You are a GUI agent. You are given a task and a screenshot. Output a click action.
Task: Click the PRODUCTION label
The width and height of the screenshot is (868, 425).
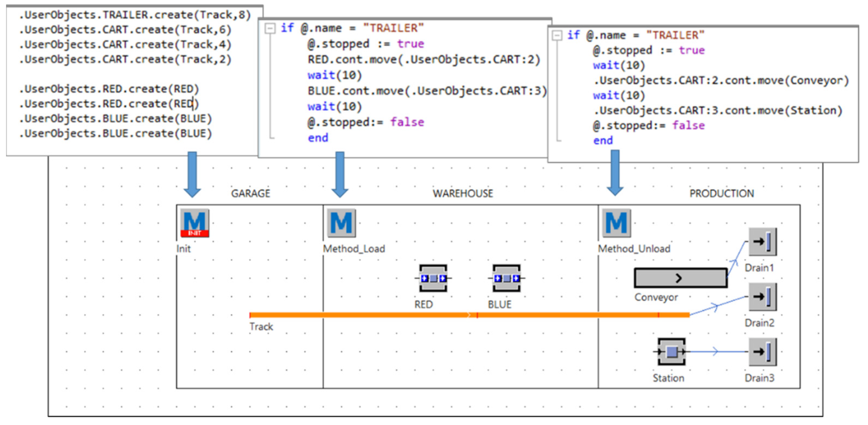click(721, 193)
